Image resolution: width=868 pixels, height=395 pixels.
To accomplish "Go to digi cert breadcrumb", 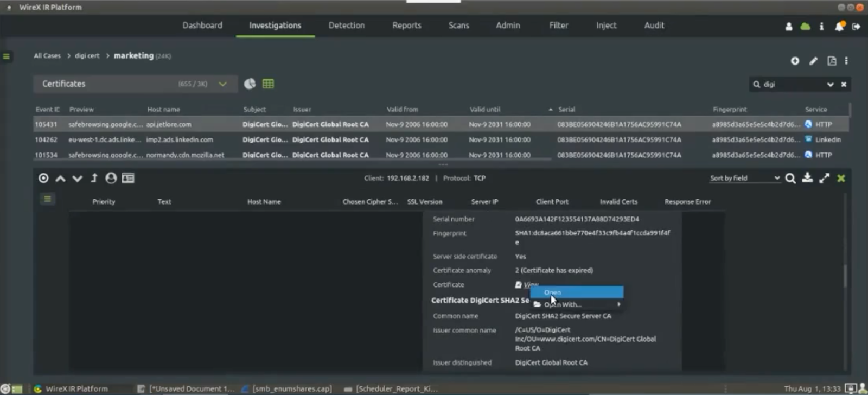I will point(87,56).
